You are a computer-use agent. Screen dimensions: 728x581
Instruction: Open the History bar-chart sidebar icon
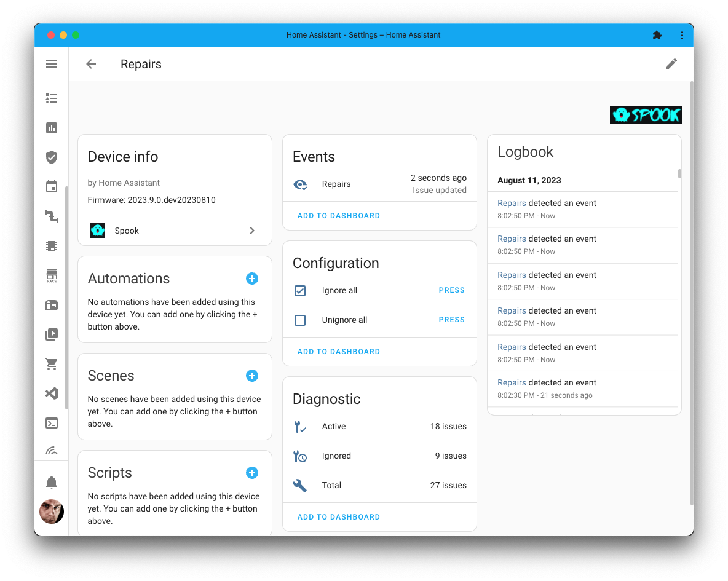[52, 128]
